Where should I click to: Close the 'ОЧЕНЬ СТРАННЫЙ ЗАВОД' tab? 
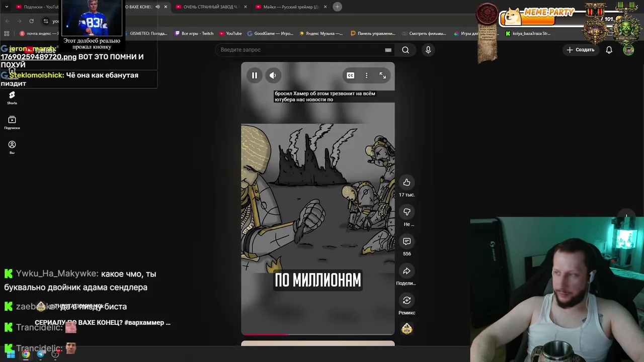245,7
